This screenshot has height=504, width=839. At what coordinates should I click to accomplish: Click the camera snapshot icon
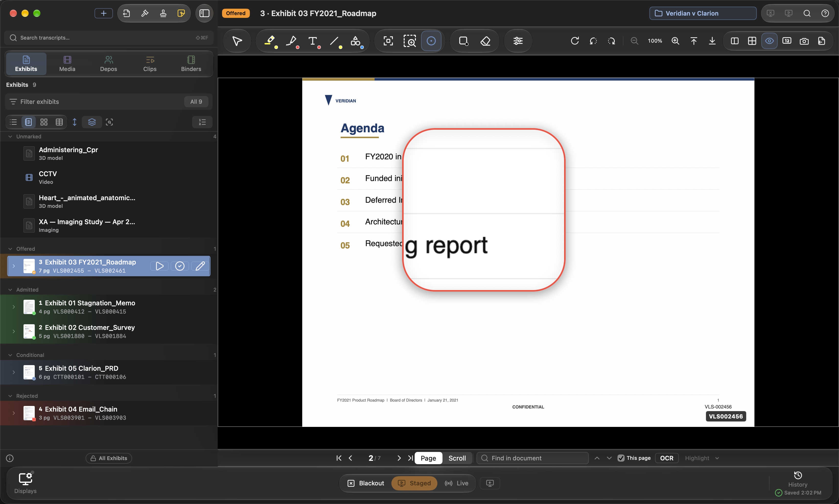click(x=804, y=41)
